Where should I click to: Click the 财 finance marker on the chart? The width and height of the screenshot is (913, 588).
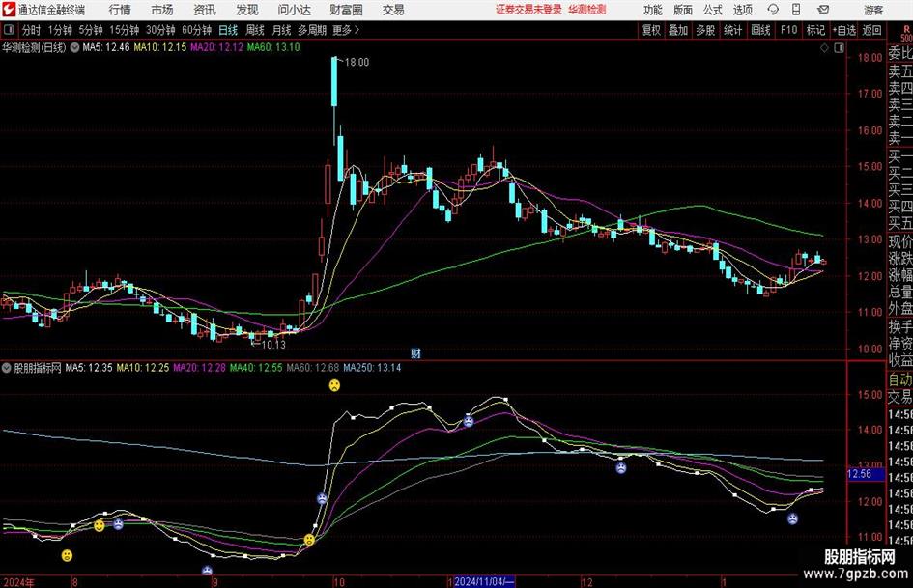(x=415, y=352)
